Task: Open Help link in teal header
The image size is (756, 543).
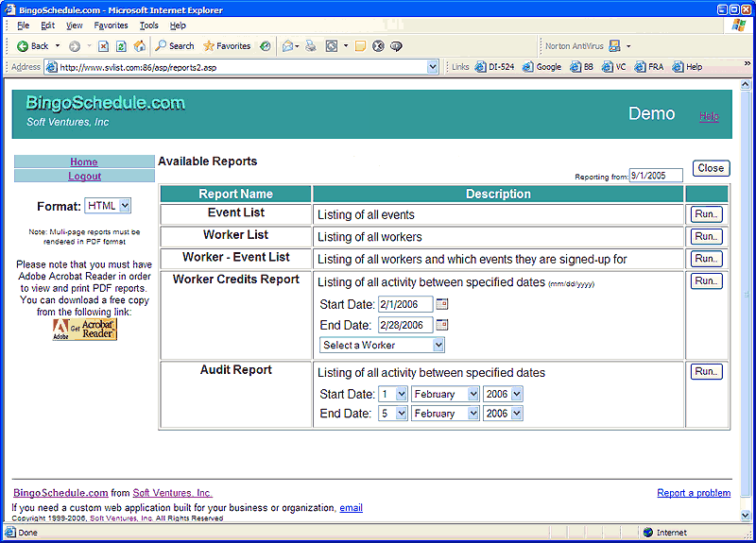Action: 709,116
